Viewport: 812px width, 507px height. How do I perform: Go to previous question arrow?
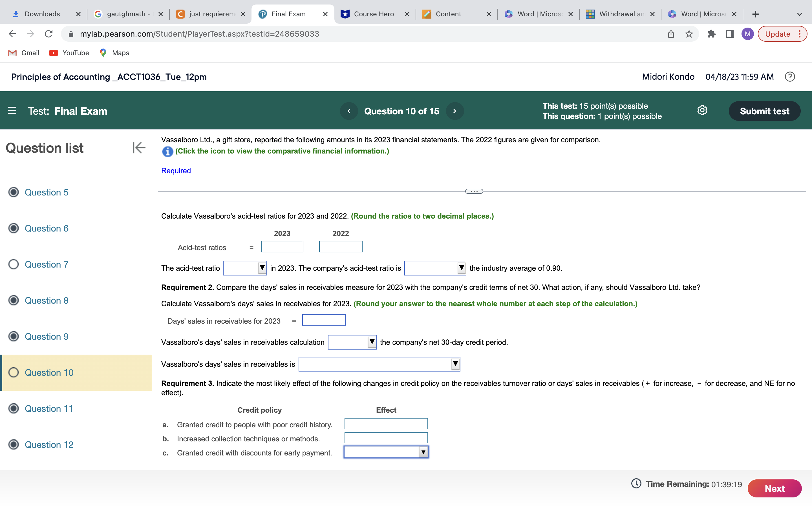pyautogui.click(x=348, y=111)
